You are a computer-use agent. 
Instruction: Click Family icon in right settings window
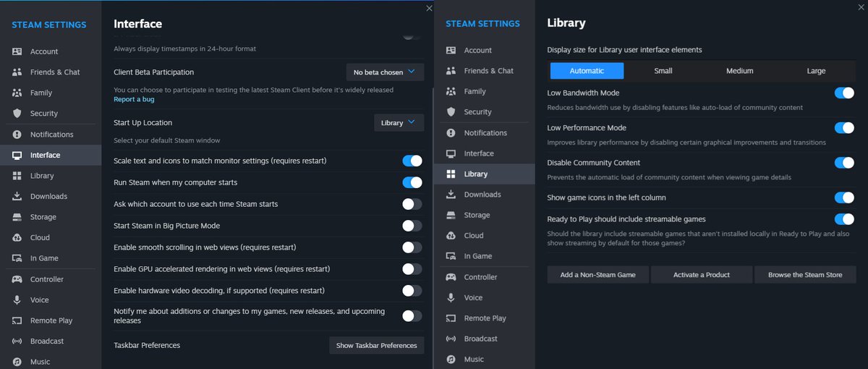coord(451,91)
